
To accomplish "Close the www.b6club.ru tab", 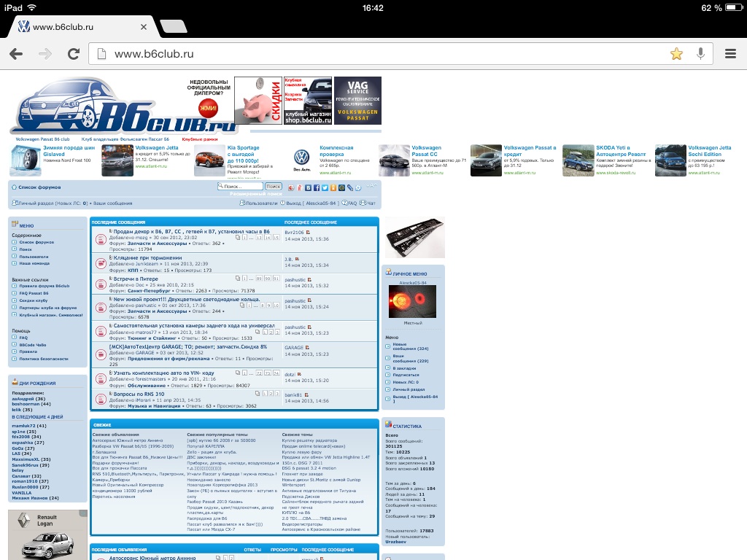I will [144, 27].
